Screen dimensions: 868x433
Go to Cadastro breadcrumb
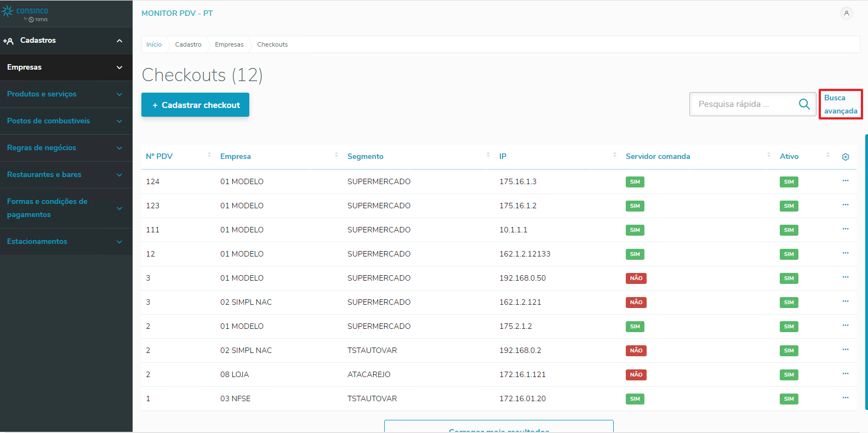[188, 44]
